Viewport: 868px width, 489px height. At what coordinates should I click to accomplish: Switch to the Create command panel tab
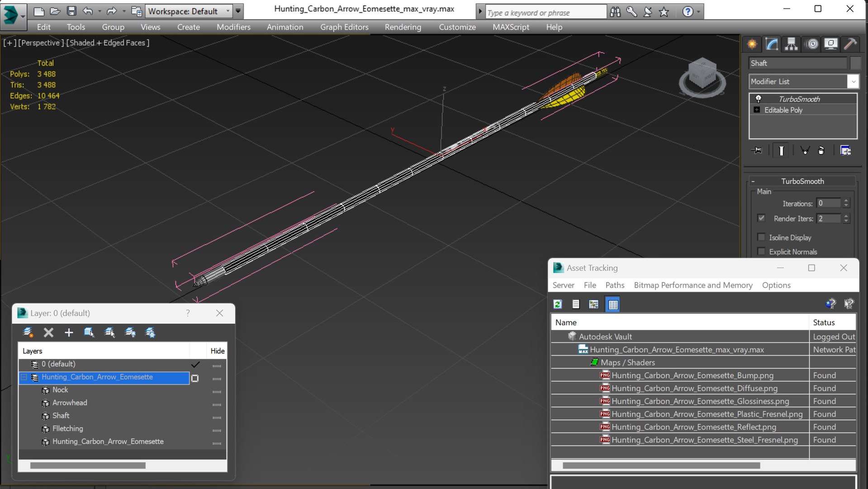point(752,44)
